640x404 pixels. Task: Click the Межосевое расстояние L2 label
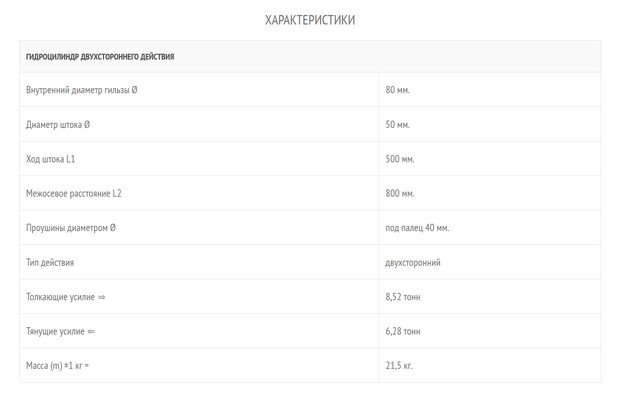click(74, 193)
